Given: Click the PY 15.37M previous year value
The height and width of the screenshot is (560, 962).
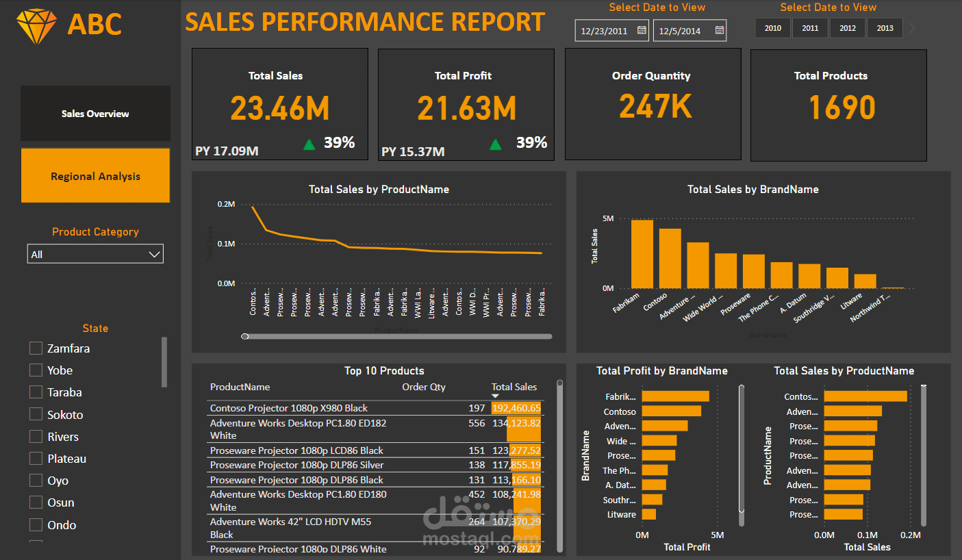Looking at the screenshot, I should (x=413, y=151).
